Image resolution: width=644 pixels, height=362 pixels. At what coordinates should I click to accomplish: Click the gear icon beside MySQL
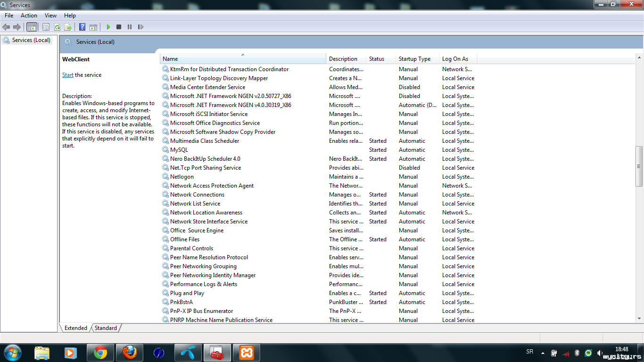pyautogui.click(x=165, y=150)
